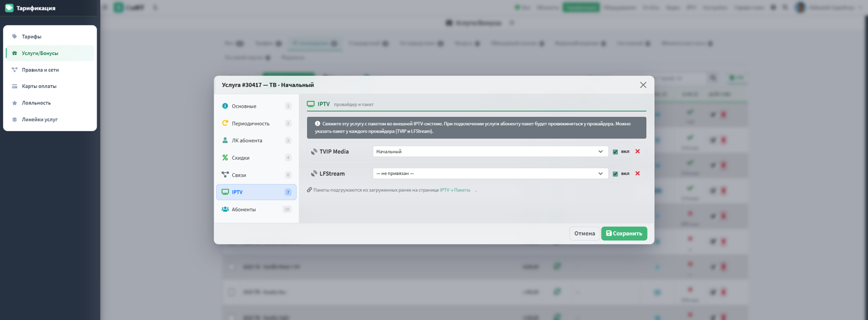Switch to the Связи tab
The width and height of the screenshot is (868, 320).
point(256,175)
